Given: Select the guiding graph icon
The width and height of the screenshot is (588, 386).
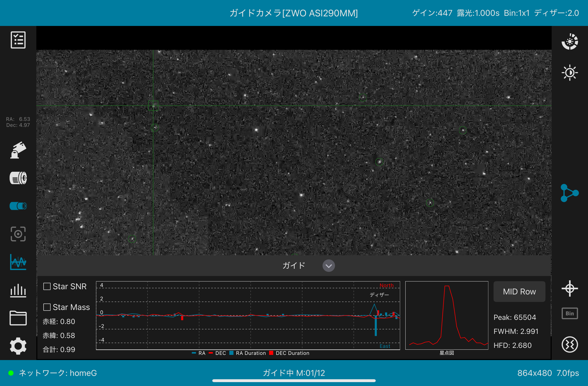Looking at the screenshot, I should tap(18, 262).
